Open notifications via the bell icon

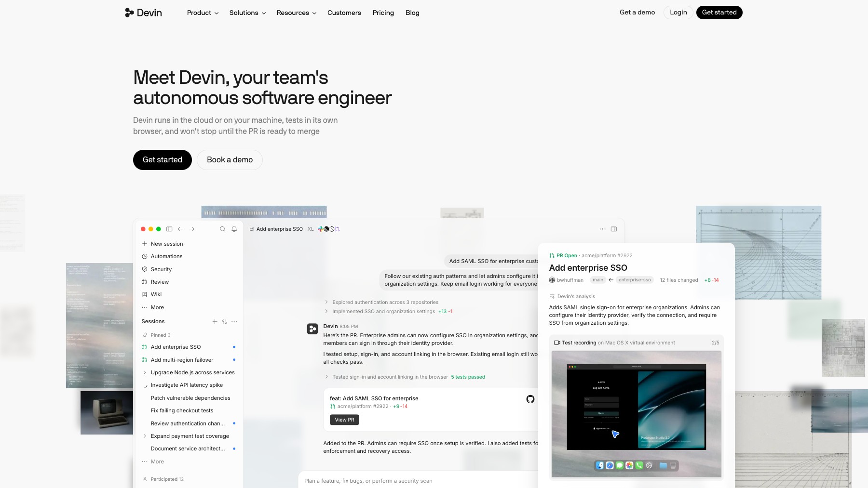click(234, 229)
